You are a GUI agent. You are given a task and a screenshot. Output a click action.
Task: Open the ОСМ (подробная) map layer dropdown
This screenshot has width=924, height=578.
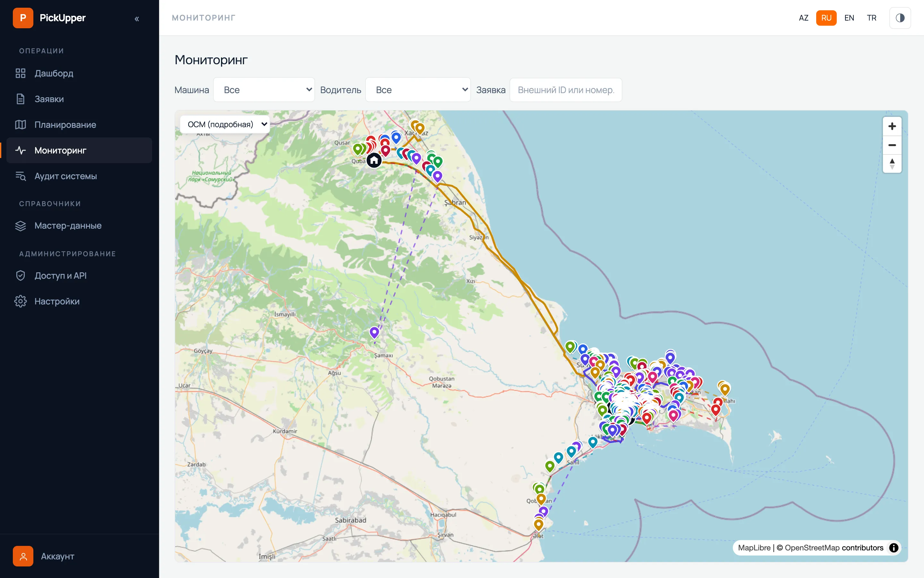[225, 124]
